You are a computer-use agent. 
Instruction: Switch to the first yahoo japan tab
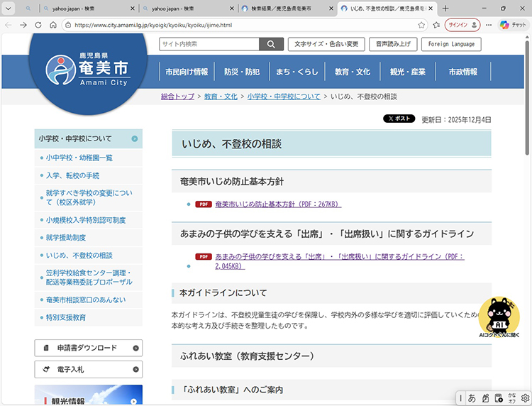(67, 8)
